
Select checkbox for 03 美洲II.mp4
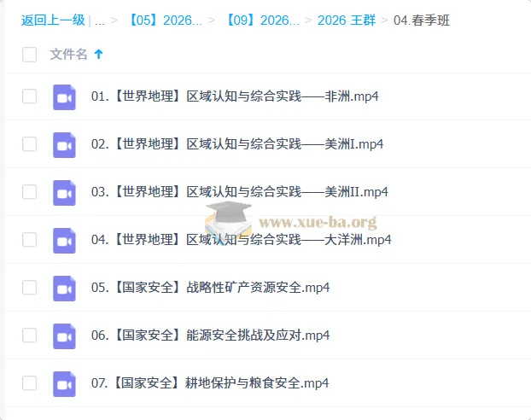pyautogui.click(x=30, y=192)
